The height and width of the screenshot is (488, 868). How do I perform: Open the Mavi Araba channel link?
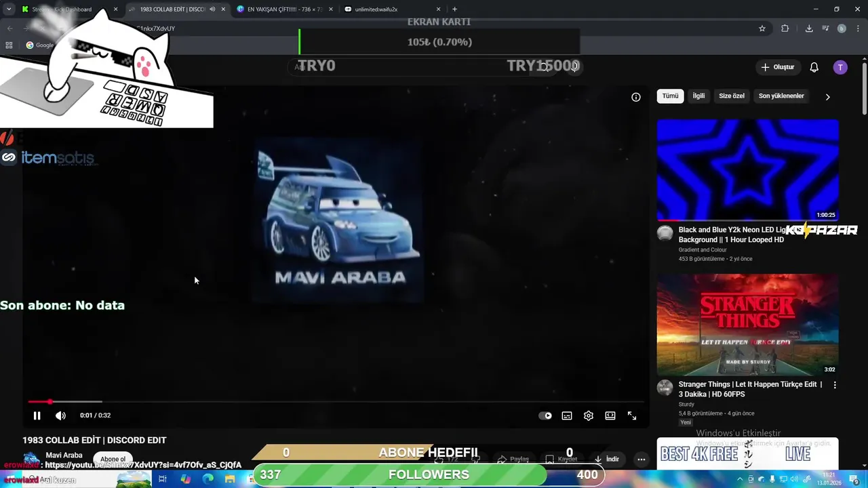64,455
